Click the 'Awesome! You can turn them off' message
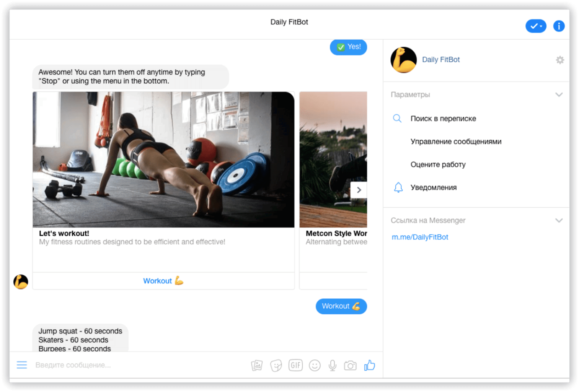The image size is (579, 392). pos(130,76)
